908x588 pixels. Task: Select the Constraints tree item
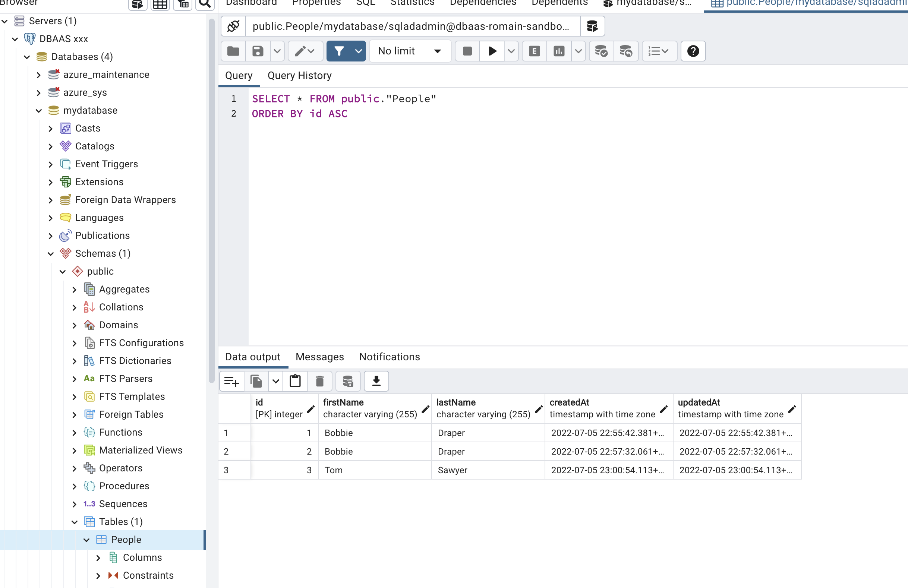(148, 575)
